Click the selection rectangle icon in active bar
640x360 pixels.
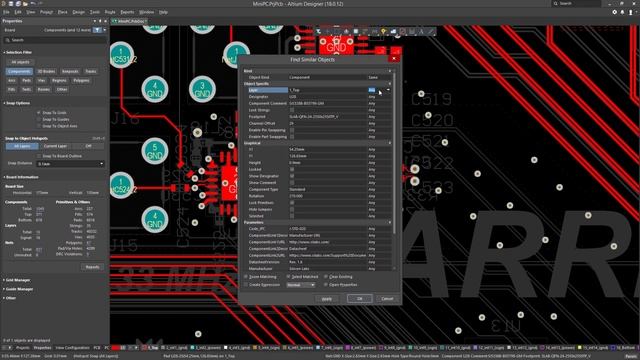[x=337, y=31]
